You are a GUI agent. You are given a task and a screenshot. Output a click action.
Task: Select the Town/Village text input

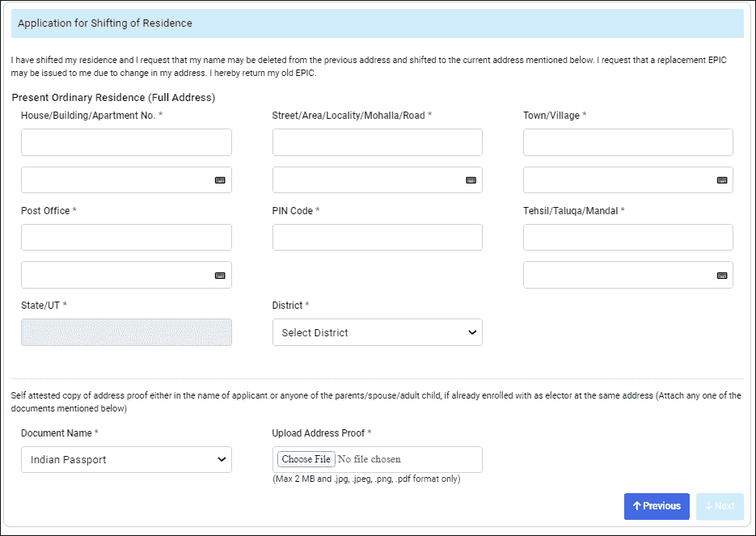pyautogui.click(x=627, y=142)
